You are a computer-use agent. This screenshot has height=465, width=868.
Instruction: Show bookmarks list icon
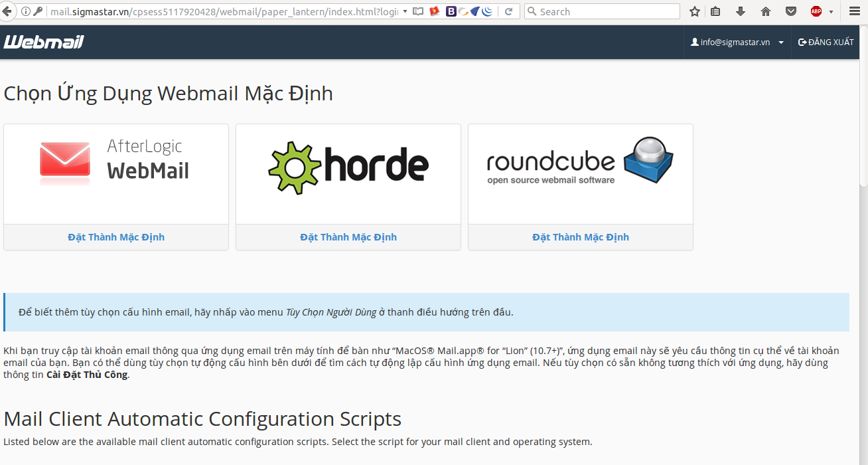coord(715,11)
